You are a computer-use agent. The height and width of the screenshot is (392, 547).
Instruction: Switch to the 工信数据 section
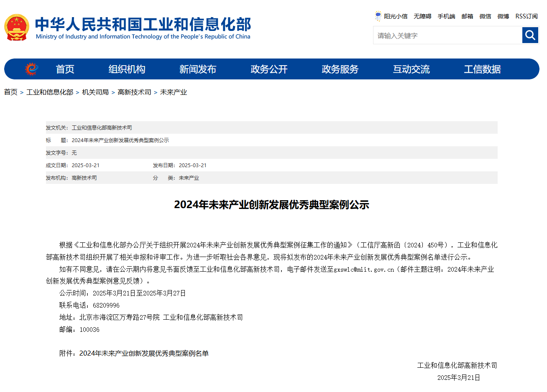pyautogui.click(x=483, y=69)
